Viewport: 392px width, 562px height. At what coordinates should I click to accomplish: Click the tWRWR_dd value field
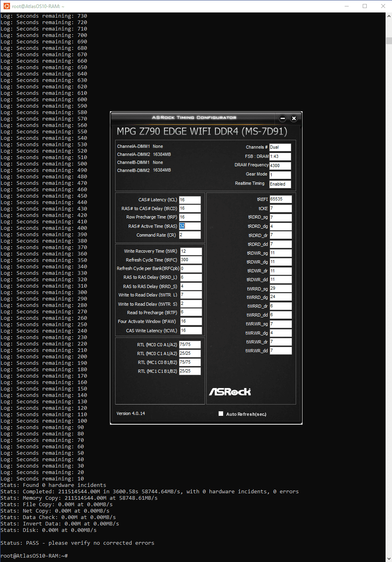(280, 351)
